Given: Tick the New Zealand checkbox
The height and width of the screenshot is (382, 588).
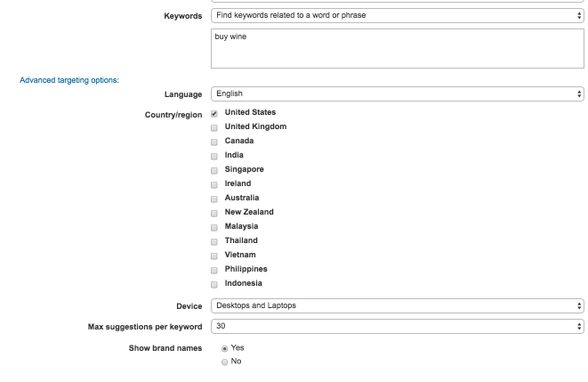Looking at the screenshot, I should click(x=214, y=213).
